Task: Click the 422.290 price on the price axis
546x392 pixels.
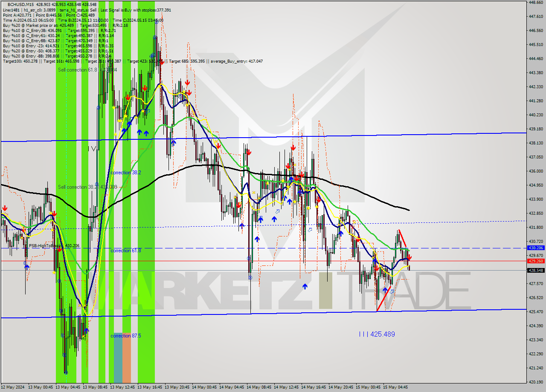Action: pos(535,354)
